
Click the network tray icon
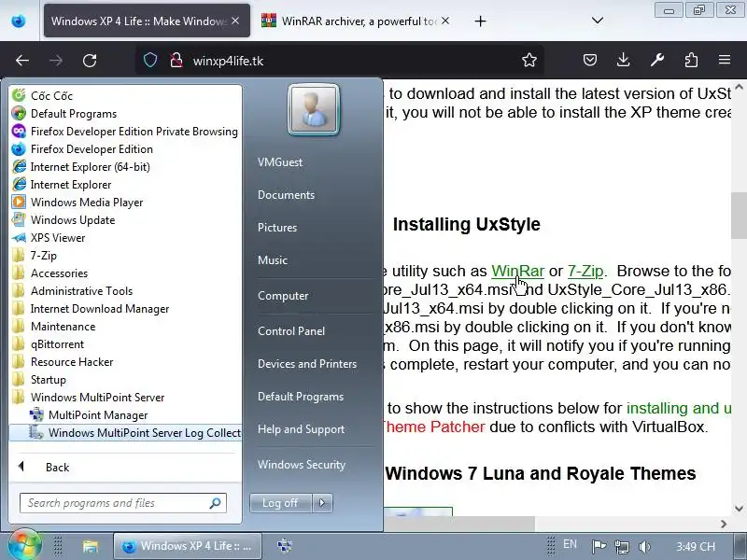tap(621, 546)
